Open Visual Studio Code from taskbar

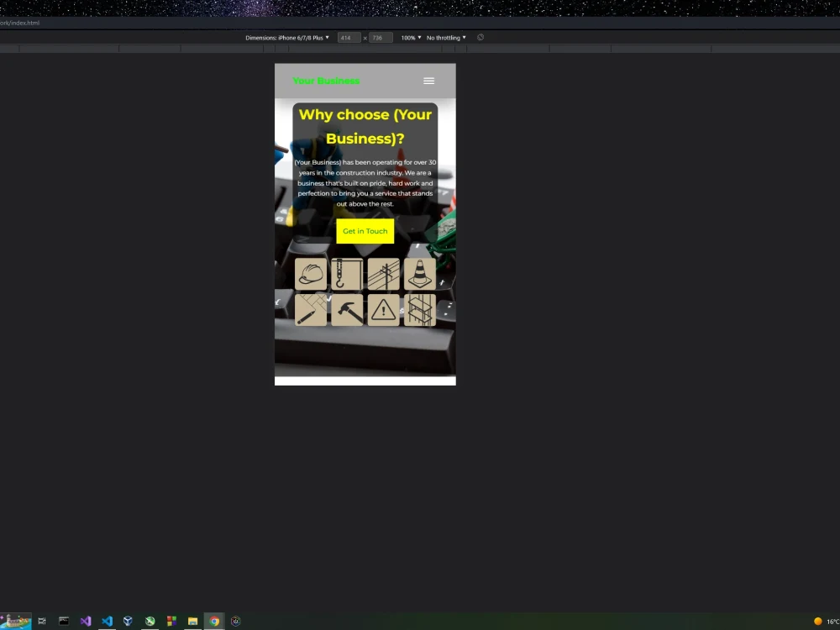click(108, 621)
